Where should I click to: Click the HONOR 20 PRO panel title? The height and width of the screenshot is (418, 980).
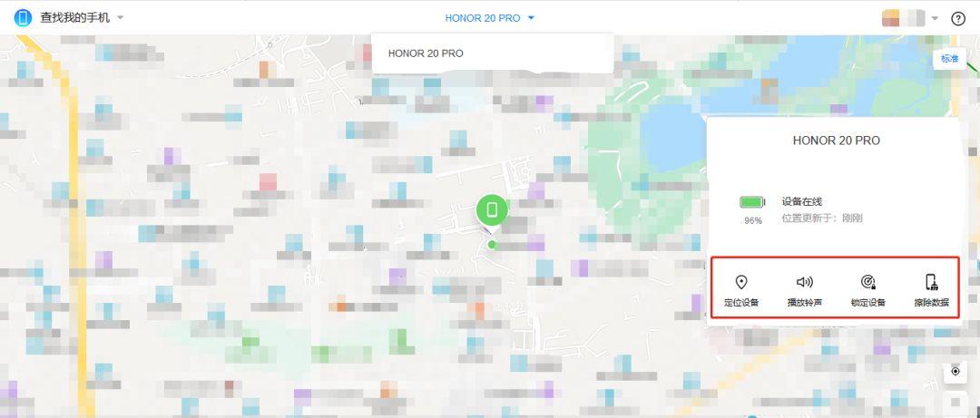tap(836, 141)
